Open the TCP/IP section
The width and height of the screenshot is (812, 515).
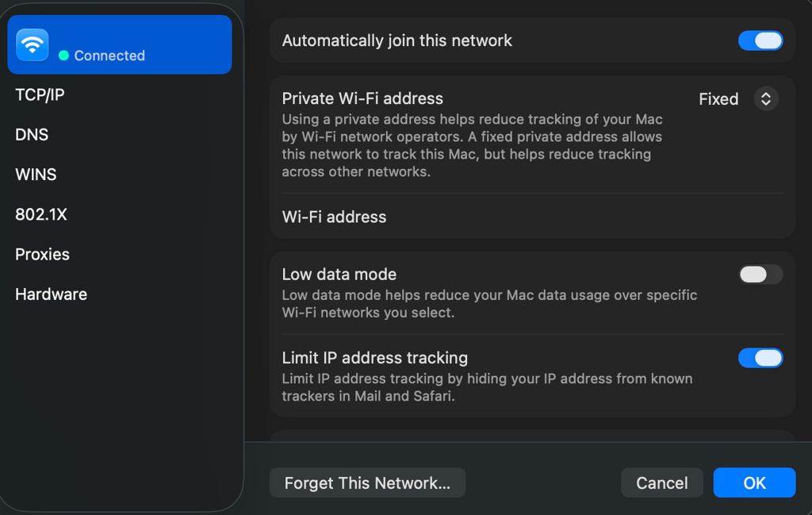[x=40, y=94]
